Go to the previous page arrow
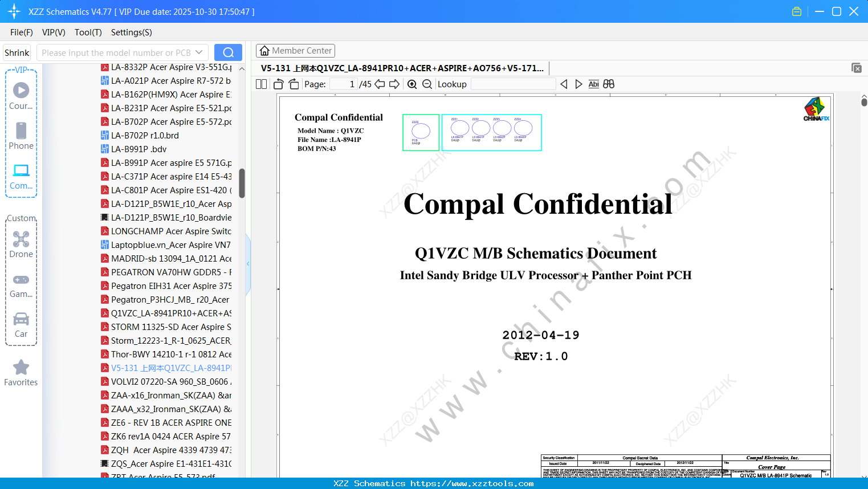 pos(380,84)
